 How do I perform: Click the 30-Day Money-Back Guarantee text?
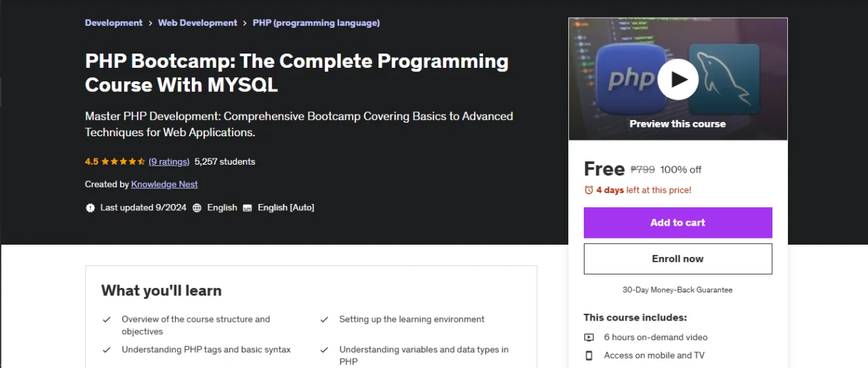pyautogui.click(x=677, y=290)
